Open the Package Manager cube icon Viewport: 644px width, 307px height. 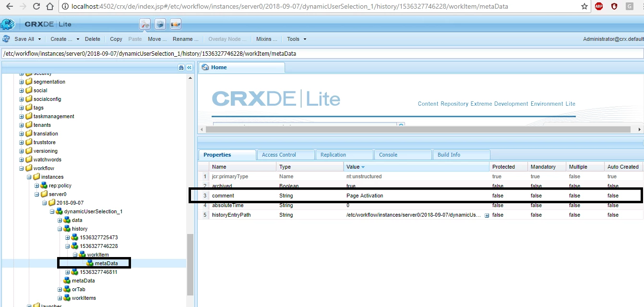coord(161,24)
